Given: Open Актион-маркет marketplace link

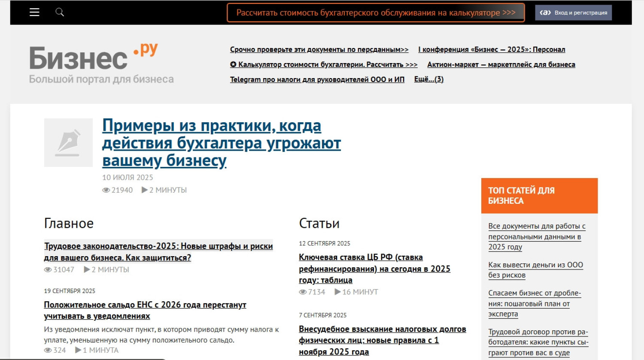Looking at the screenshot, I should click(x=501, y=64).
